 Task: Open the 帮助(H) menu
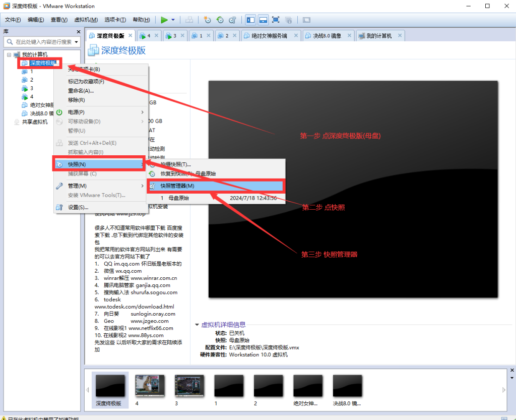click(x=141, y=20)
